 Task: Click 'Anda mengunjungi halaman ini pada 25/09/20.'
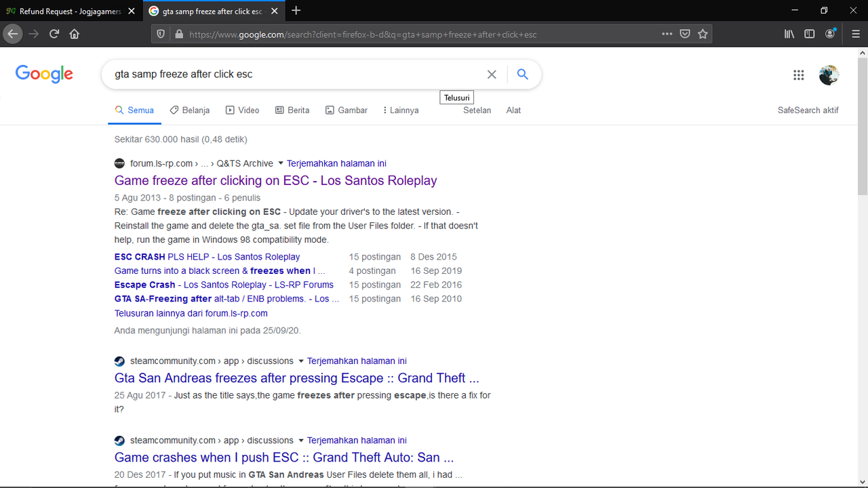pyautogui.click(x=208, y=330)
